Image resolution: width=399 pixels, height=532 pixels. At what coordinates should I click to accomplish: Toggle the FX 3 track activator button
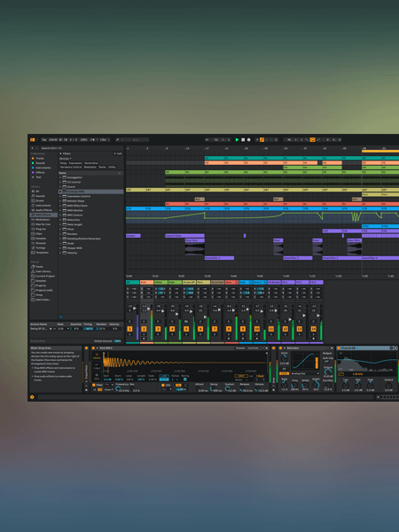(314, 329)
